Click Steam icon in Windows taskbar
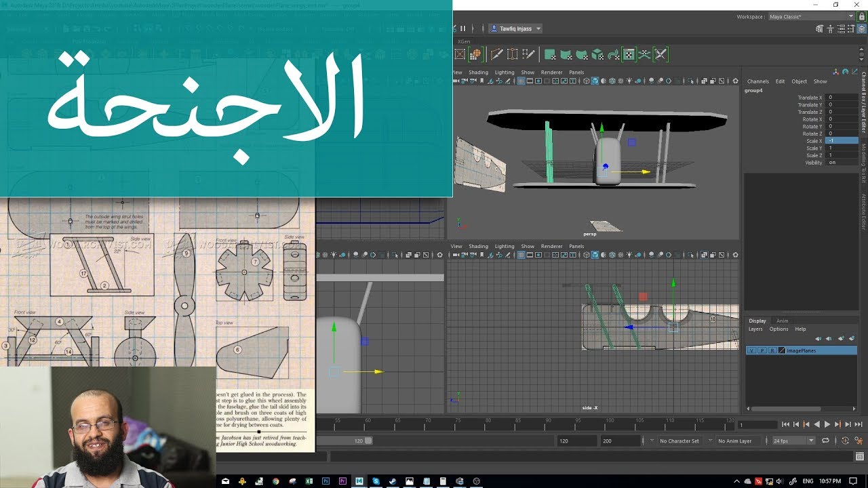This screenshot has height=488, width=868. [x=392, y=481]
